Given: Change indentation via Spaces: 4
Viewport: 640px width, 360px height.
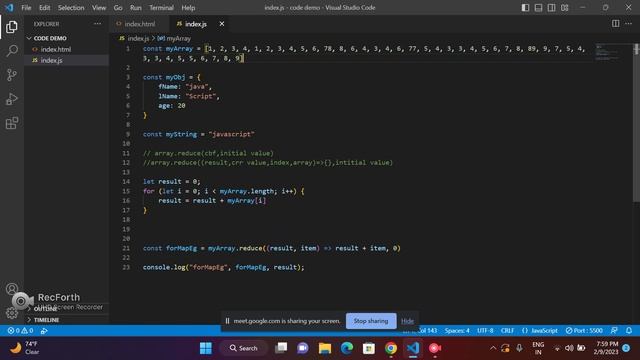Looking at the screenshot, I should (457, 330).
